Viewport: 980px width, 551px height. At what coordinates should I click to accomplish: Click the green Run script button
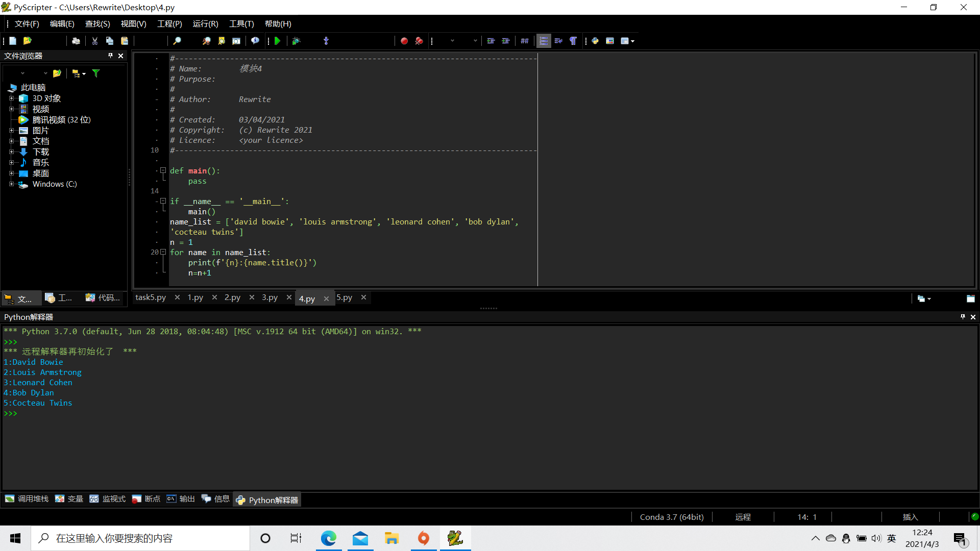point(278,41)
